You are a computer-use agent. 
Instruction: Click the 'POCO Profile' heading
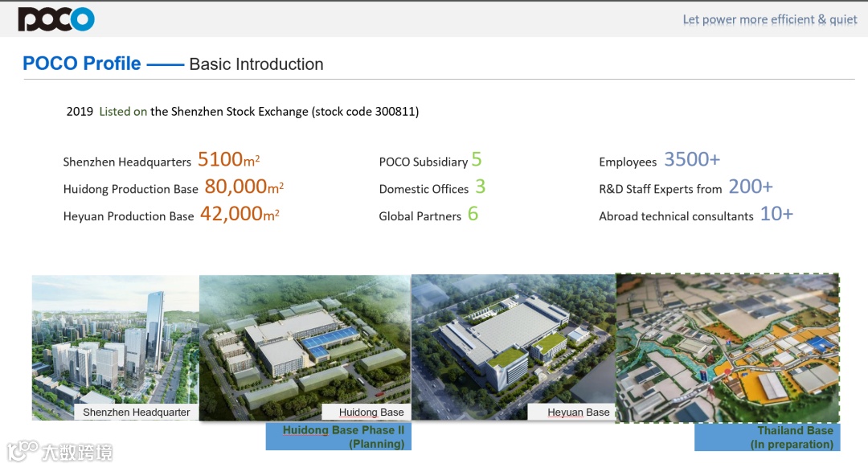click(x=81, y=64)
